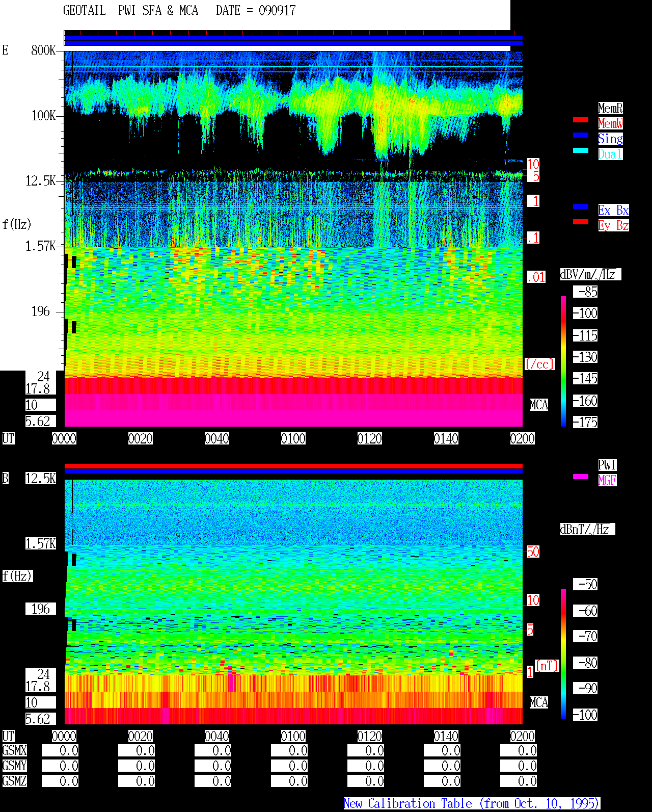Click the MCA label beside B panel
Viewport: 652px width, 812px height.
(x=539, y=703)
